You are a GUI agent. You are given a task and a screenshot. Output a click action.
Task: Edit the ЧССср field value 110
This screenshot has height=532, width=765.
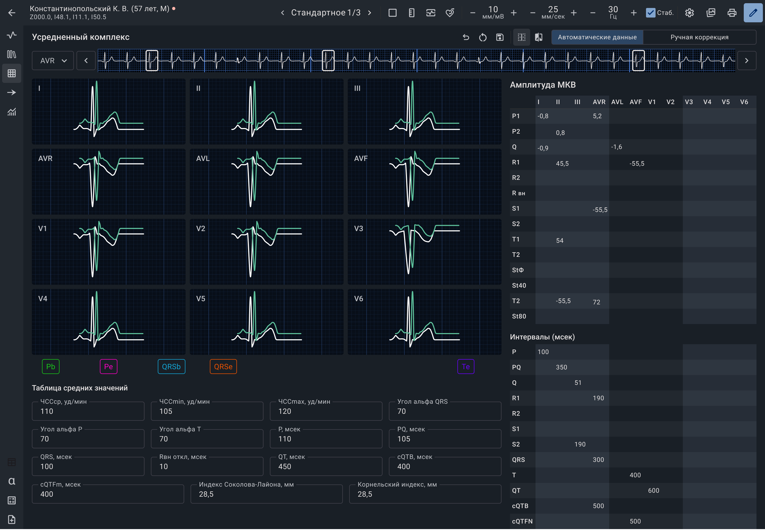click(88, 411)
